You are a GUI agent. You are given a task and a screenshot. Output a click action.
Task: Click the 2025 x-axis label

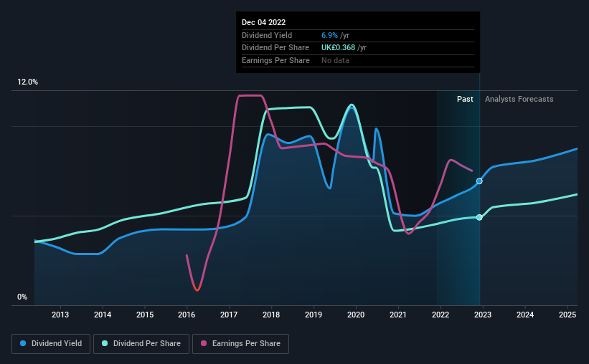coord(567,315)
